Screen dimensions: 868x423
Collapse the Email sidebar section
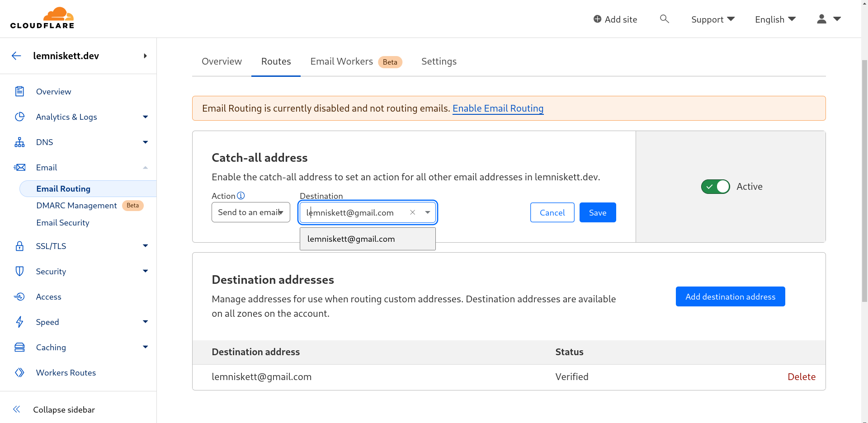(x=145, y=168)
